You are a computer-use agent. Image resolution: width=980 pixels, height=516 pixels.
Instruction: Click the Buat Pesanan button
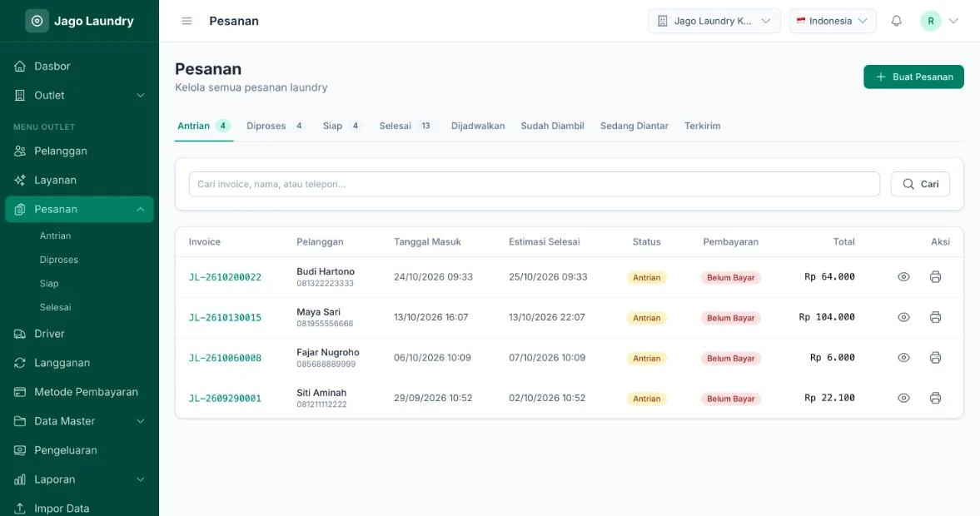coord(913,77)
